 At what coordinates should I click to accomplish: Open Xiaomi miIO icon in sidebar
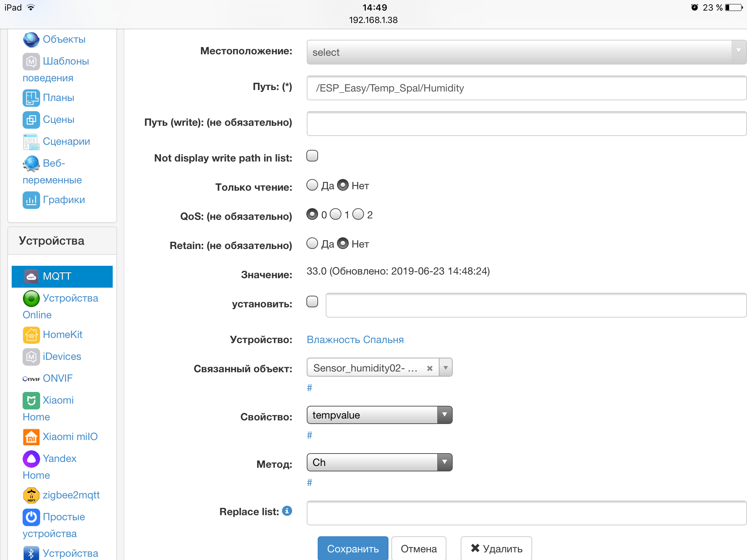[31, 437]
